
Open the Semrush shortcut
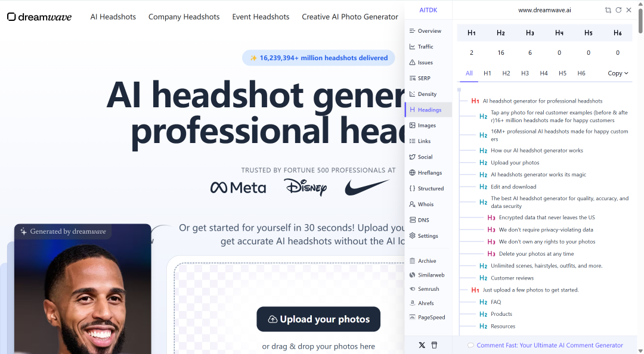pos(425,288)
